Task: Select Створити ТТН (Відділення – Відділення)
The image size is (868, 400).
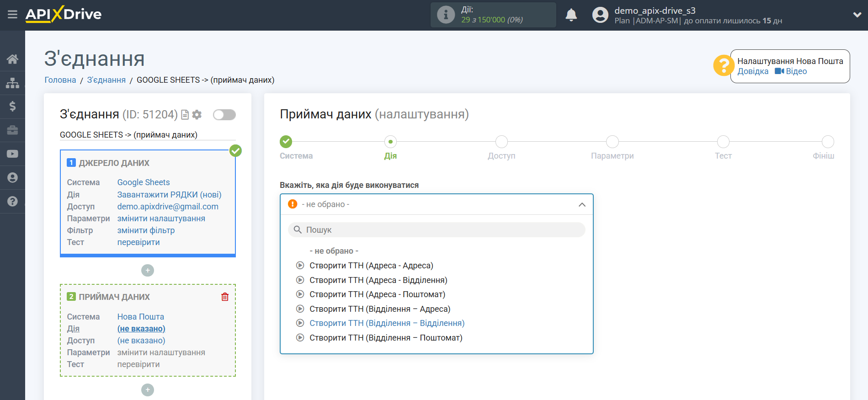Action: 387,323
